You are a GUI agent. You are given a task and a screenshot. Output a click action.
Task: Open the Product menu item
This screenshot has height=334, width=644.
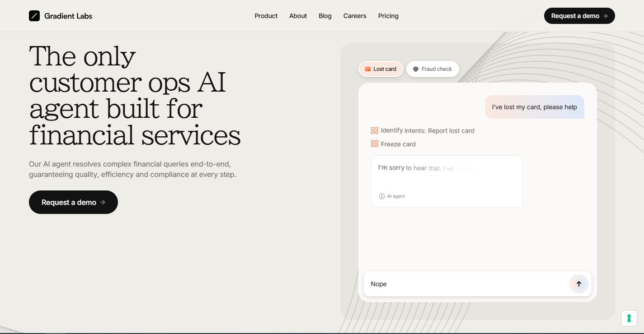click(266, 16)
